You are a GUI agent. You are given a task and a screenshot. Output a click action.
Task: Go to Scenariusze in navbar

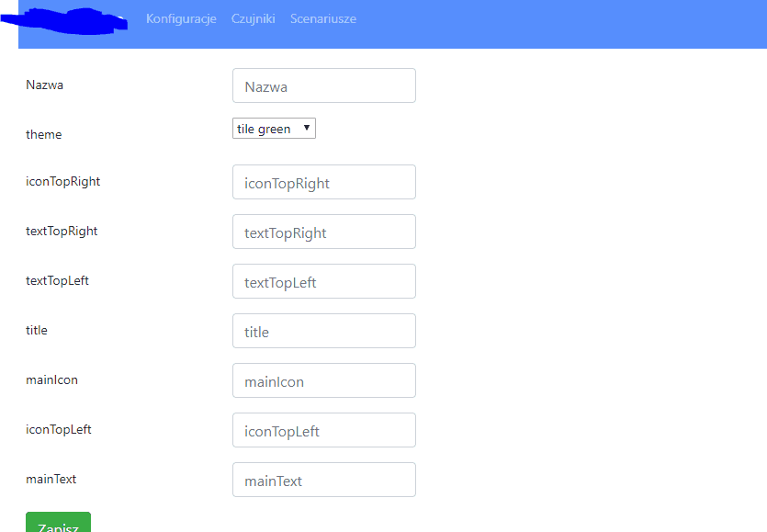point(322,19)
